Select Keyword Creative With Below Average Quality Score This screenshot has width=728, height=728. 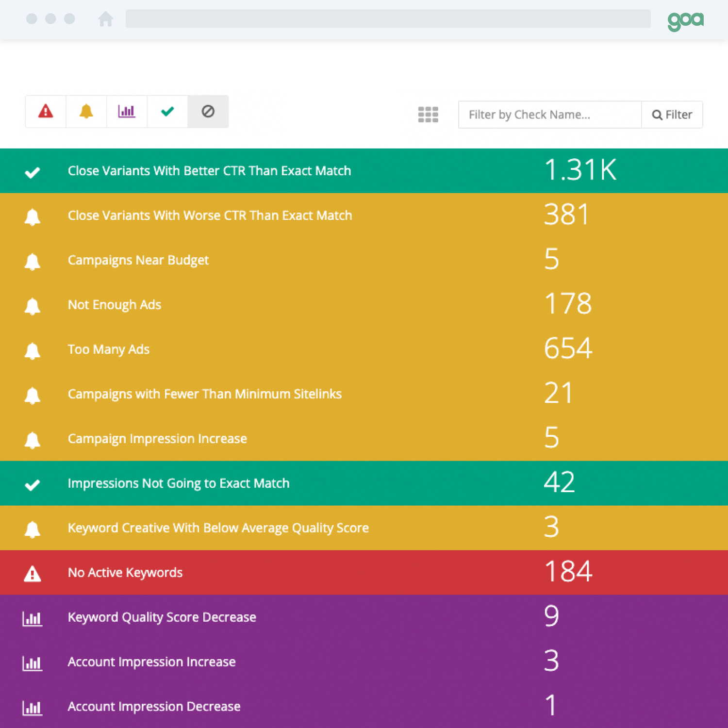[218, 529]
